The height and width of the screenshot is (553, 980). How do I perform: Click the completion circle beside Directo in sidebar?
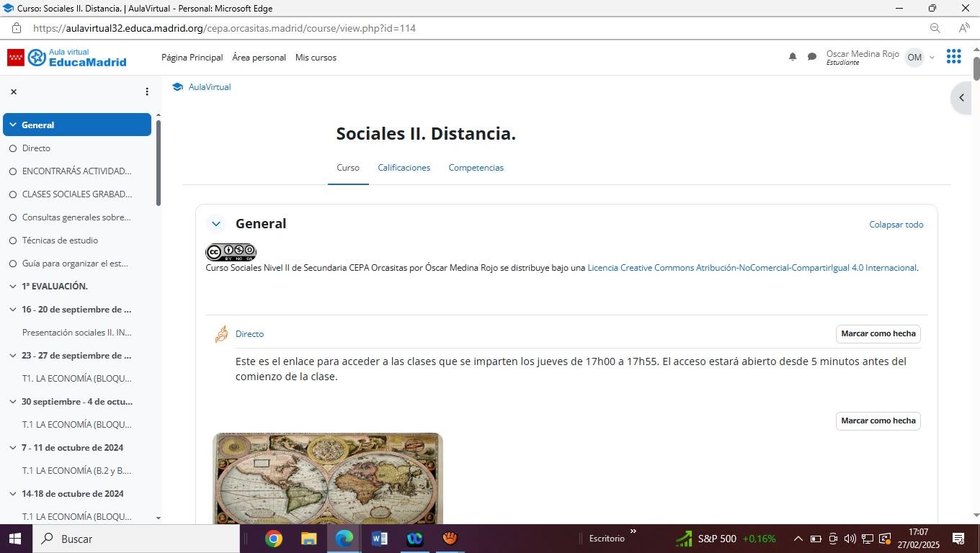13,148
